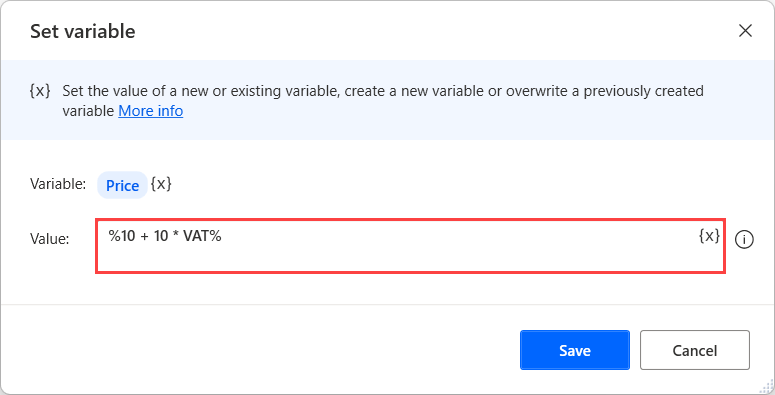Click the asterisk operator in Value expression
This screenshot has width=775, height=395.
(x=175, y=236)
